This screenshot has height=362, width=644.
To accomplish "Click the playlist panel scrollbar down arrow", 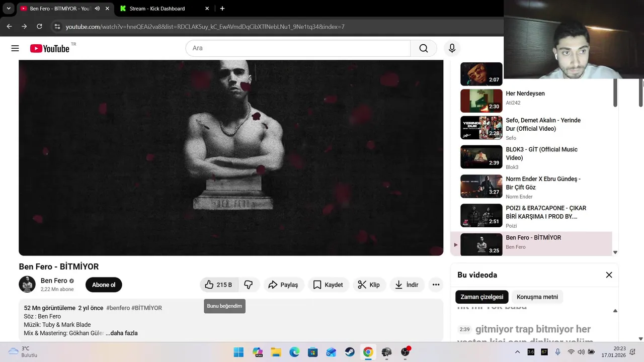I will point(615,252).
